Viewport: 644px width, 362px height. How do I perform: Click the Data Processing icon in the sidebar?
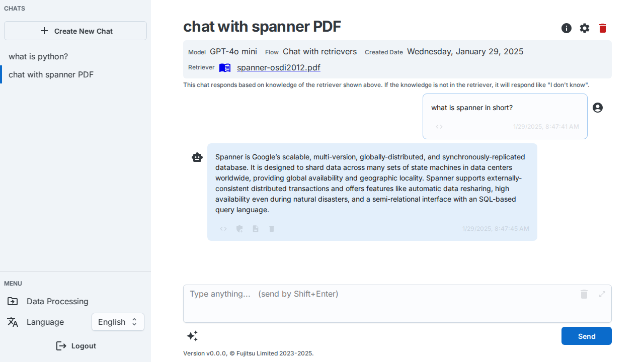(x=13, y=301)
